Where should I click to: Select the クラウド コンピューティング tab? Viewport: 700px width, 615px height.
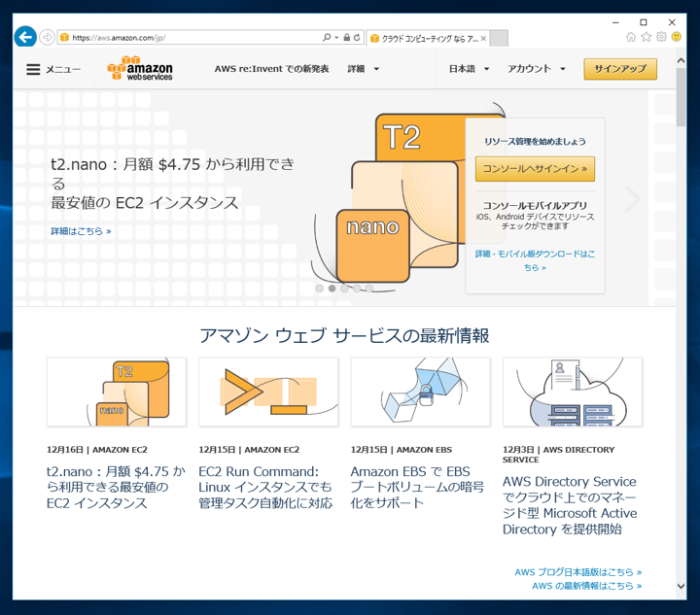coord(428,38)
